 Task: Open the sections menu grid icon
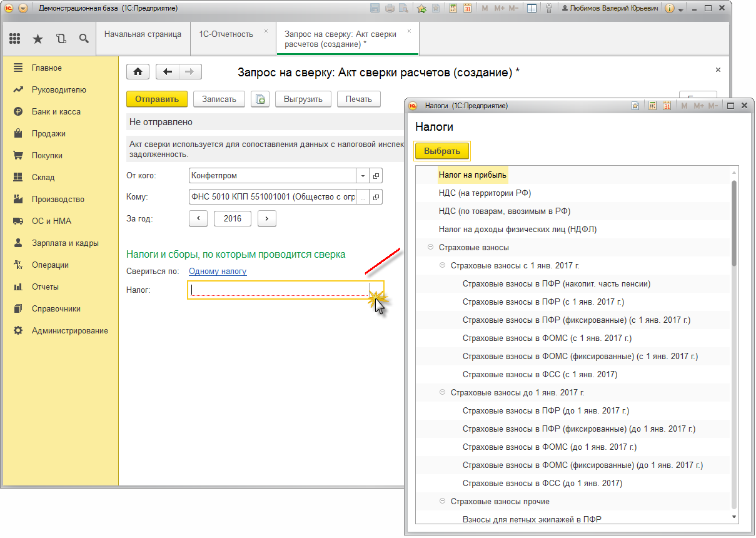pos(15,39)
